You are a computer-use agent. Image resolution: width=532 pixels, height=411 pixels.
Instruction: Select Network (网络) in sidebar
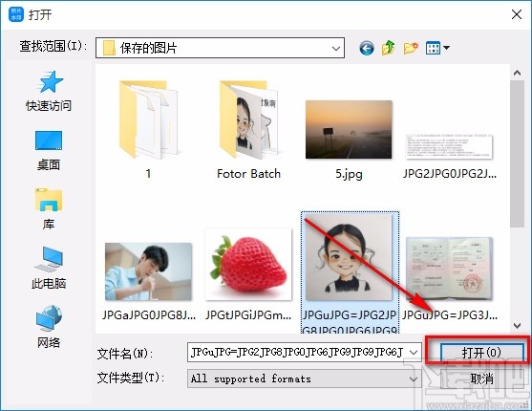point(49,327)
